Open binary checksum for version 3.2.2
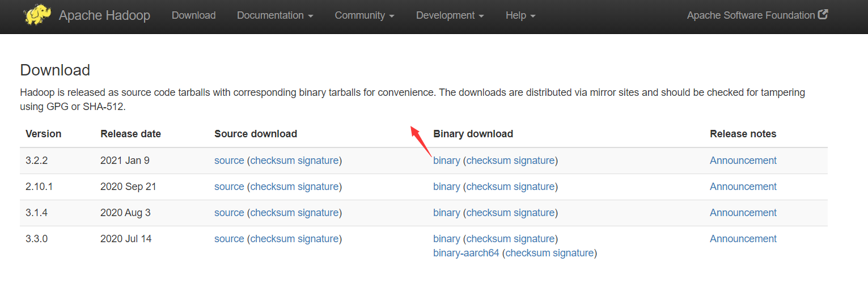Screen dimensions: 868x287 pyautogui.click(x=489, y=161)
